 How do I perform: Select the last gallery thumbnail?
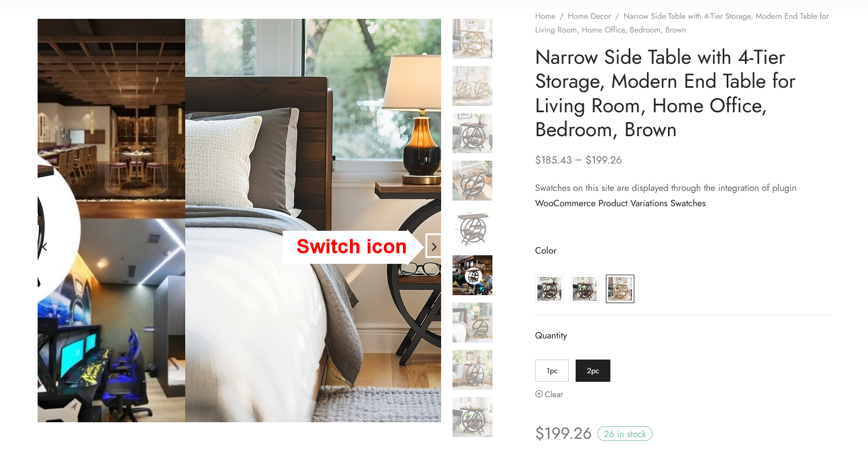tap(472, 417)
